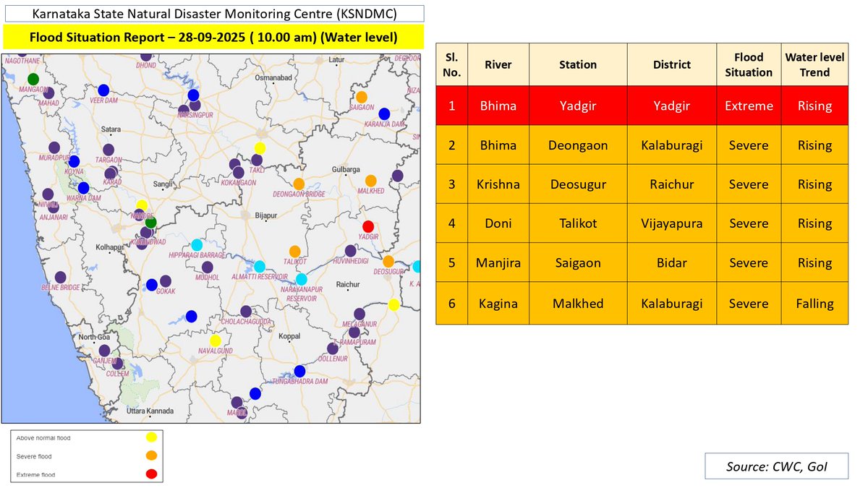The width and height of the screenshot is (868, 488).
Task: Click the Flood Situation Report title bar
Action: [x=213, y=36]
